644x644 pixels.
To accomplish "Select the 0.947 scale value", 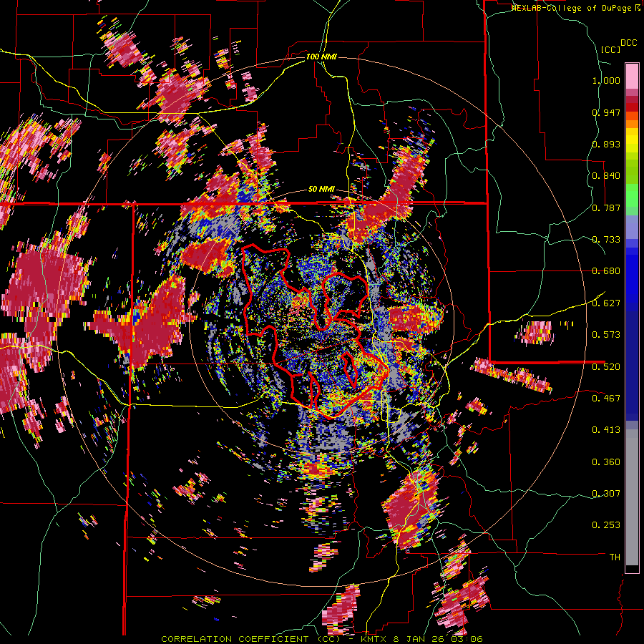I will (606, 112).
